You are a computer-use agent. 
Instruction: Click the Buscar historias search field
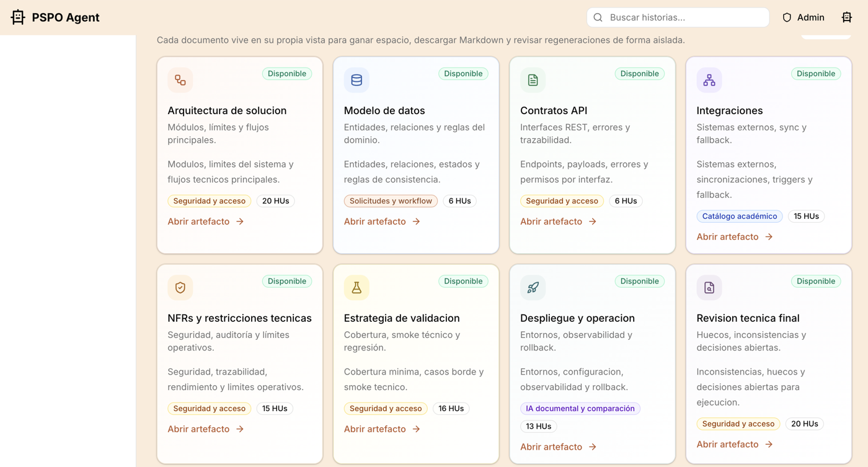pyautogui.click(x=678, y=17)
